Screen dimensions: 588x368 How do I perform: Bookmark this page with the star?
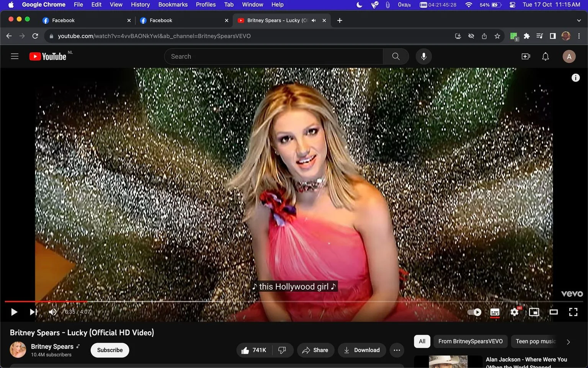point(497,36)
